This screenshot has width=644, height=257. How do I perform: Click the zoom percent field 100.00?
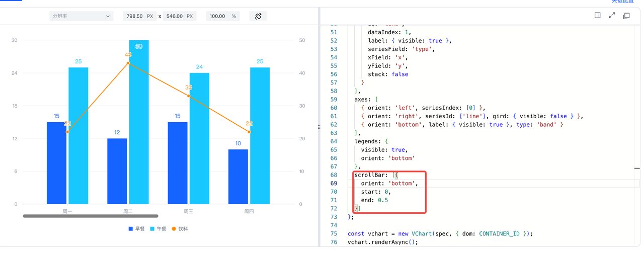[217, 16]
